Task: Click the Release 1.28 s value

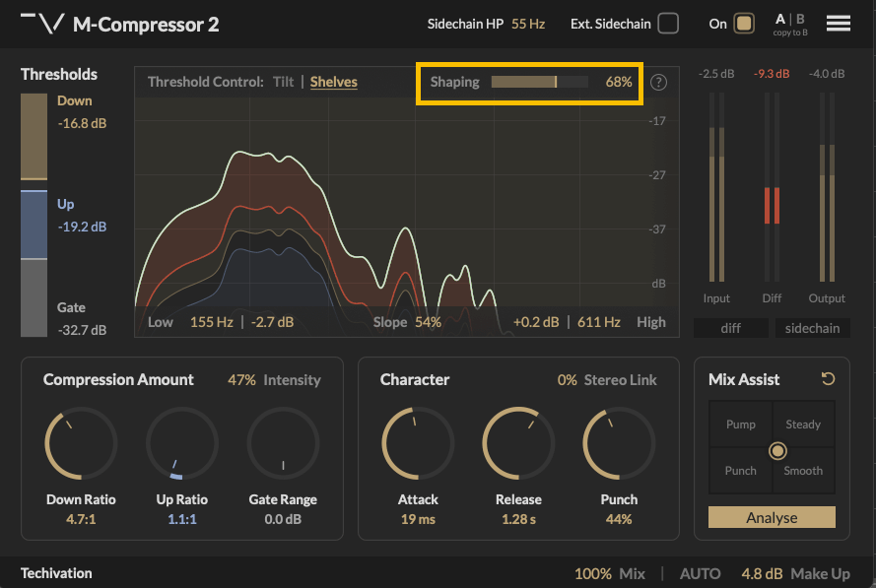Action: pyautogui.click(x=518, y=519)
